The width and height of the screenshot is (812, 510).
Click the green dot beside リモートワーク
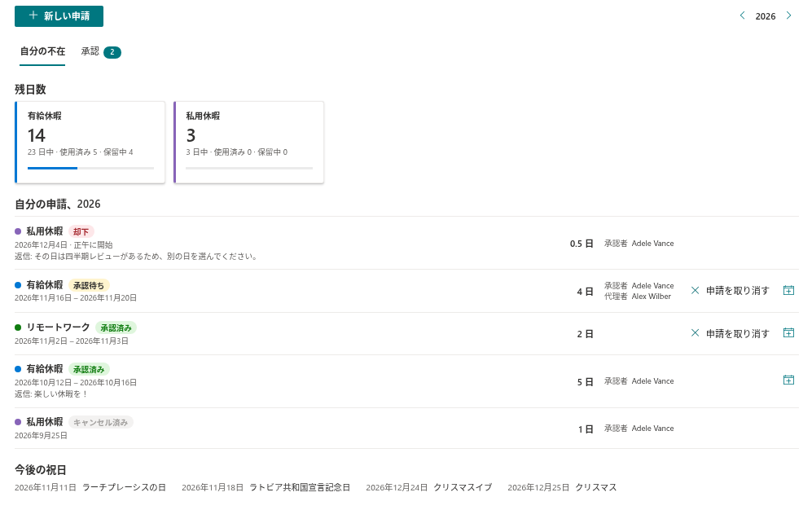[x=18, y=328]
